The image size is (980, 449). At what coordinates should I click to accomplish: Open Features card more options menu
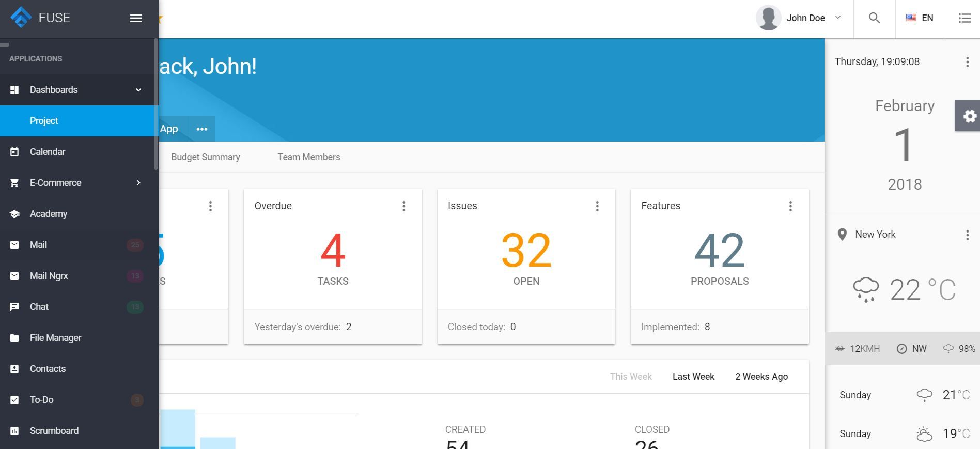click(790, 206)
